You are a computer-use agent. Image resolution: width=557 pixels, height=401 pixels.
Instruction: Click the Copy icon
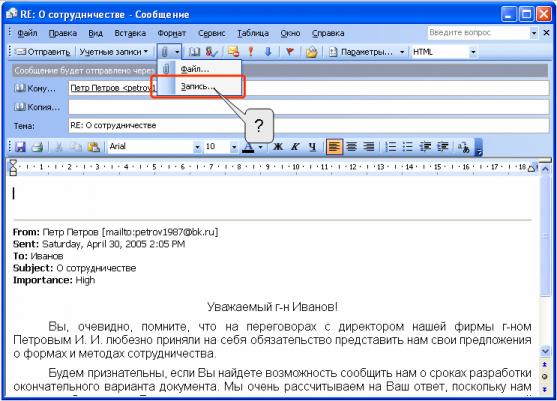tap(76, 147)
